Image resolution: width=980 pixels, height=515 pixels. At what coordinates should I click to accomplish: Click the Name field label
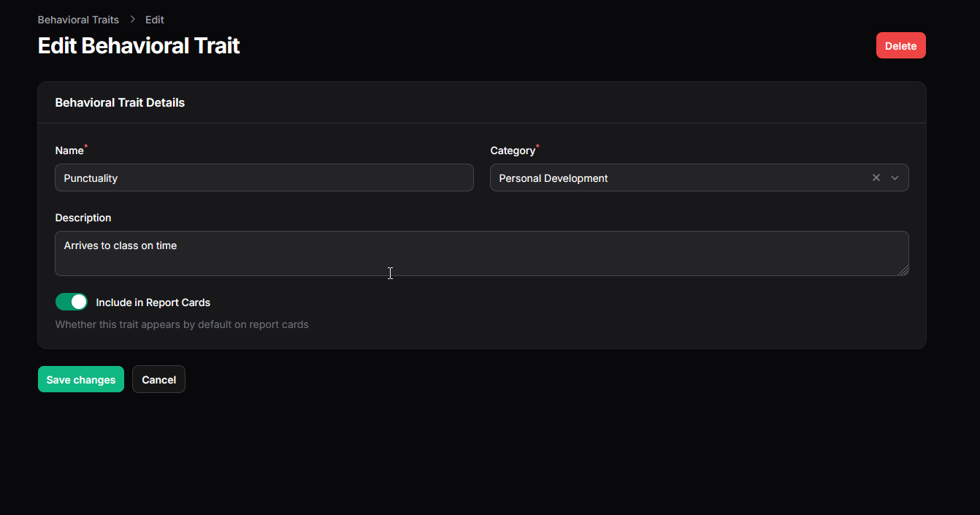(69, 150)
